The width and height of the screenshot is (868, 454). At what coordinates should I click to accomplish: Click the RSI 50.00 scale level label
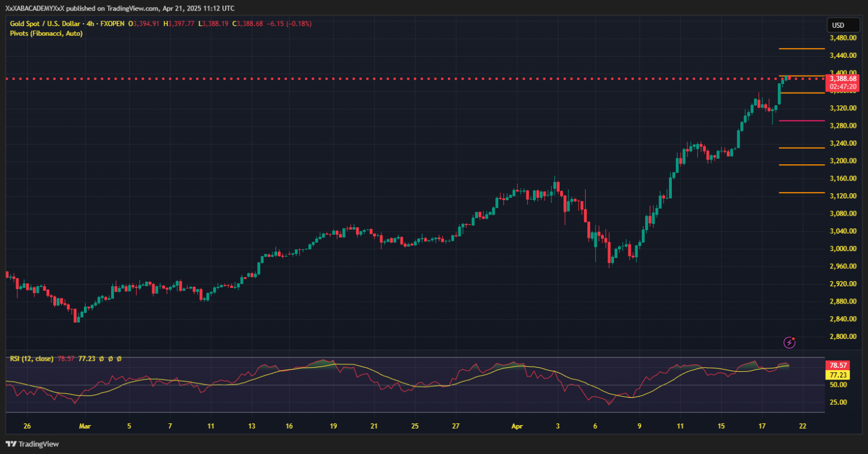coord(837,385)
